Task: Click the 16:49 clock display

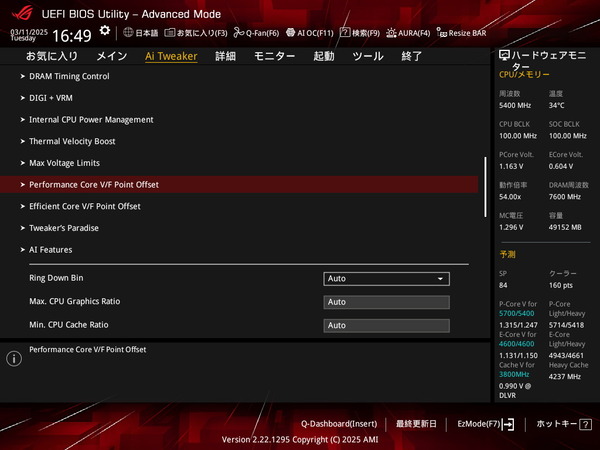Action: [72, 36]
